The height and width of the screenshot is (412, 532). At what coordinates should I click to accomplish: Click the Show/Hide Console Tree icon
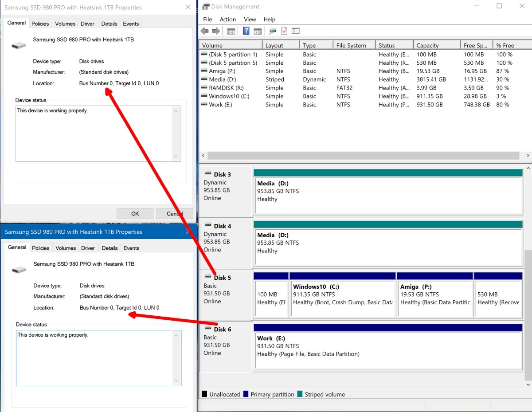coord(231,31)
